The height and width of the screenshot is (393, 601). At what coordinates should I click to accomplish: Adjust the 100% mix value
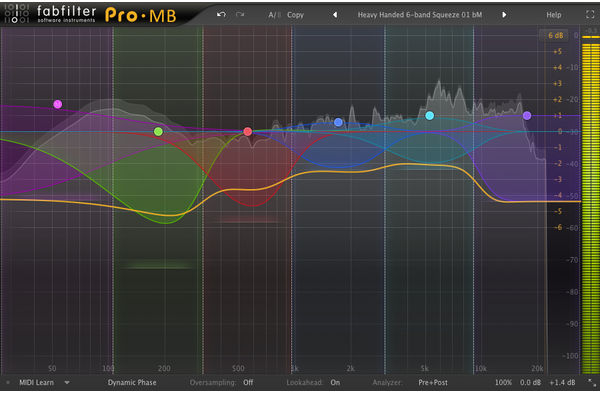pyautogui.click(x=503, y=382)
